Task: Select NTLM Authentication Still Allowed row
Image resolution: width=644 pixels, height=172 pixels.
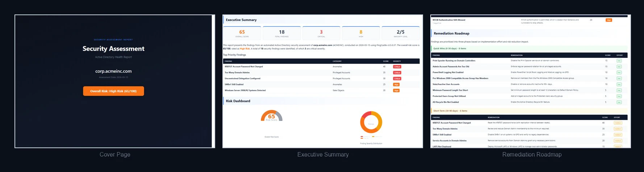Action: coord(529,21)
